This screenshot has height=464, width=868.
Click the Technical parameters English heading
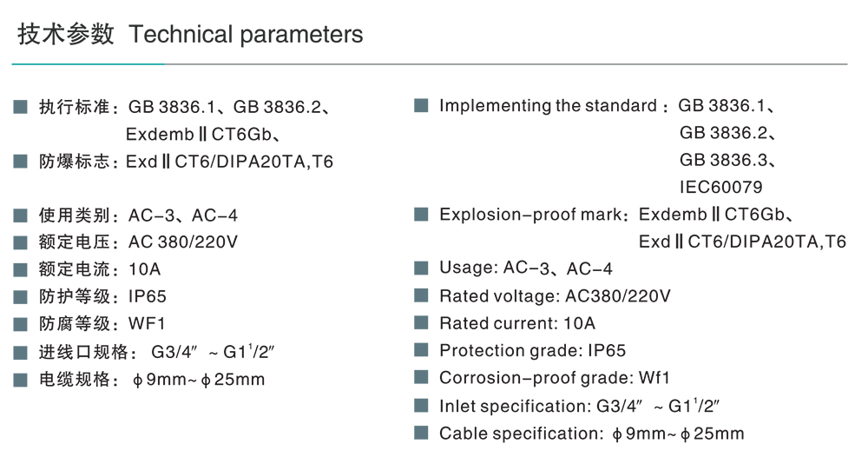pyautogui.click(x=246, y=35)
